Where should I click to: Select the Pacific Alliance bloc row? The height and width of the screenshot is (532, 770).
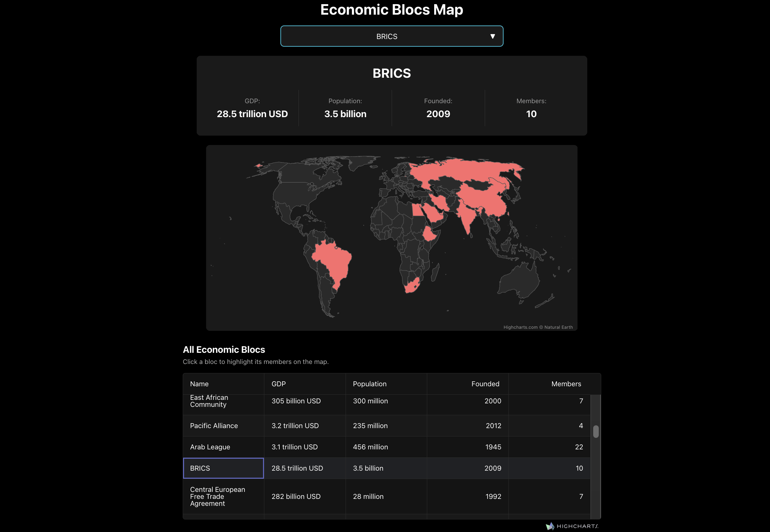click(214, 426)
